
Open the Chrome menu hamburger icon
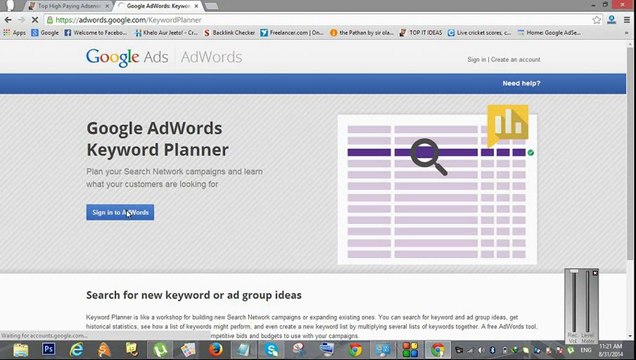[x=627, y=19]
